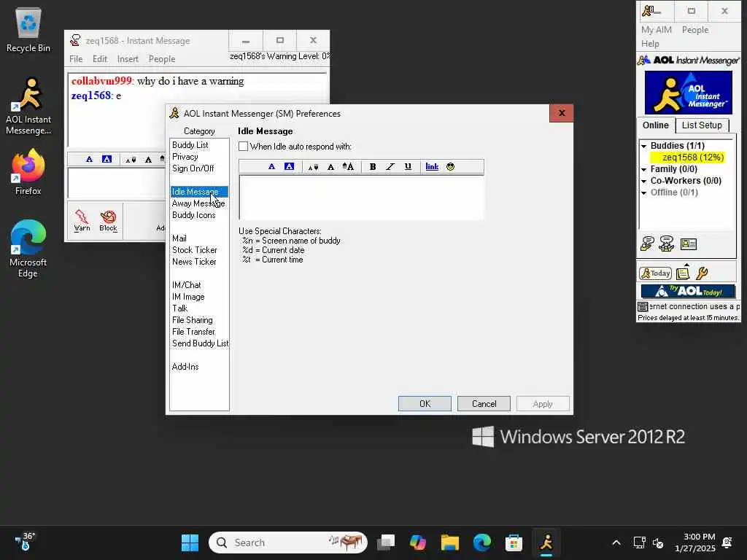Switch to the List Setup tab

point(702,125)
